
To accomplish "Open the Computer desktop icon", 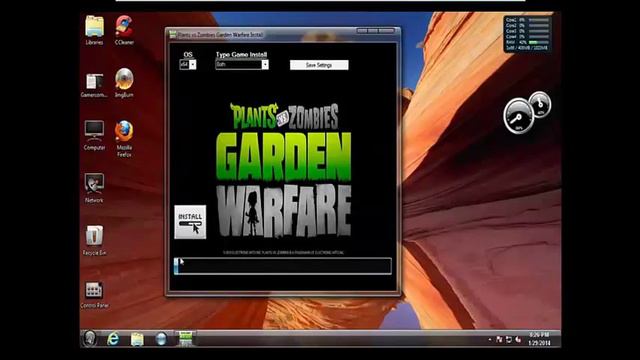I will click(94, 136).
